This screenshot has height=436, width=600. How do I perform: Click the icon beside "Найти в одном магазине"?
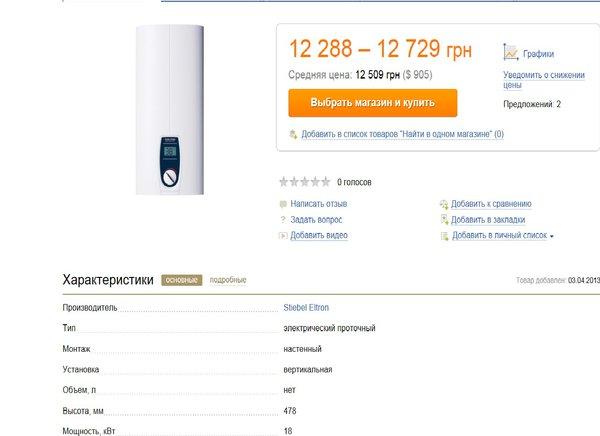click(x=292, y=134)
